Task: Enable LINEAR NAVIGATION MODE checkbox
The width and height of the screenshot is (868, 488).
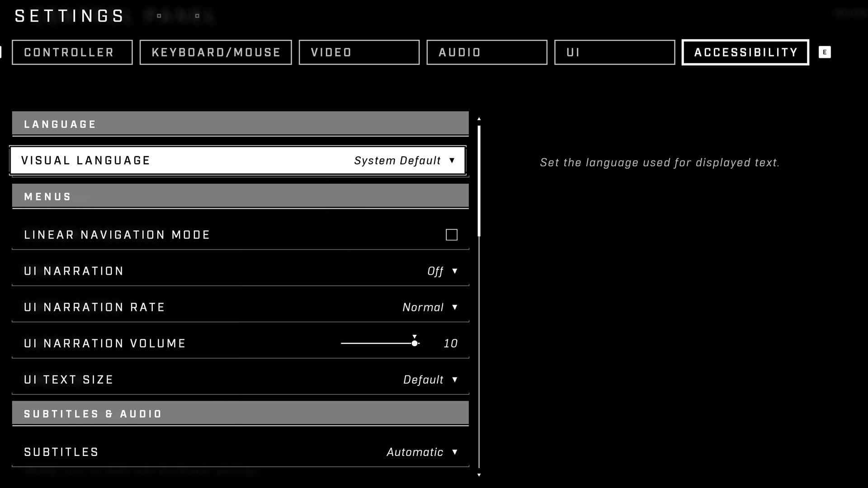Action: (452, 234)
